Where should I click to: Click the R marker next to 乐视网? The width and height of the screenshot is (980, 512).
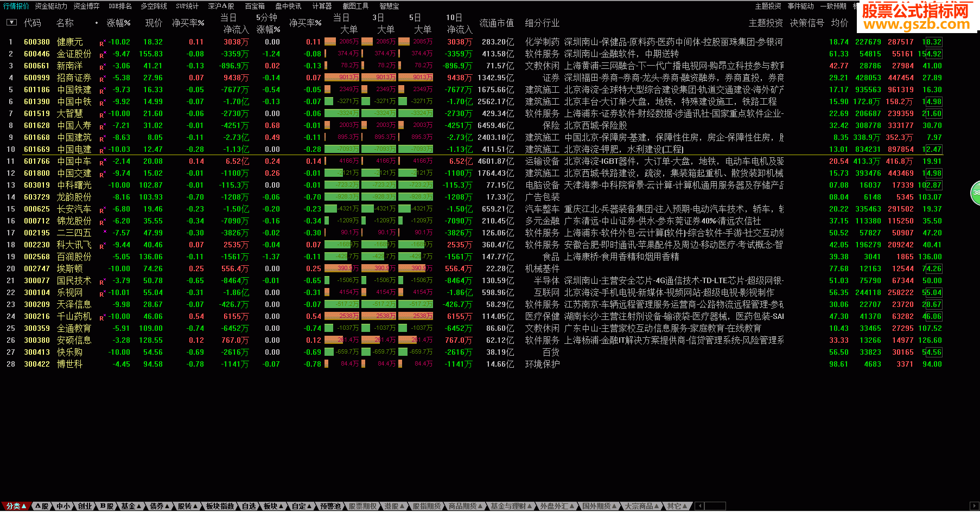pyautogui.click(x=102, y=293)
